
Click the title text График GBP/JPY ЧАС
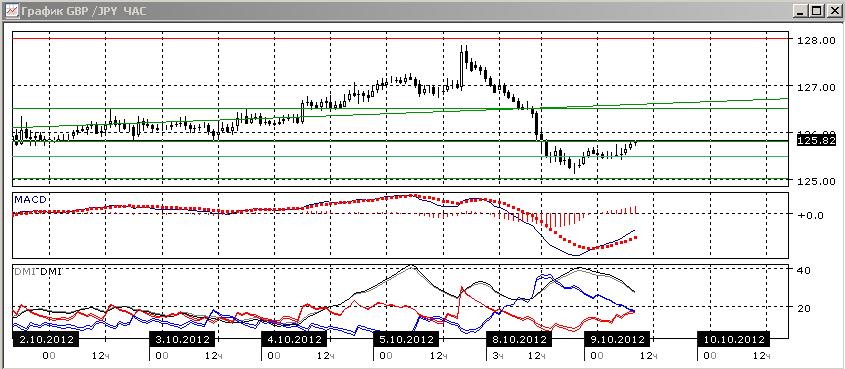point(83,11)
